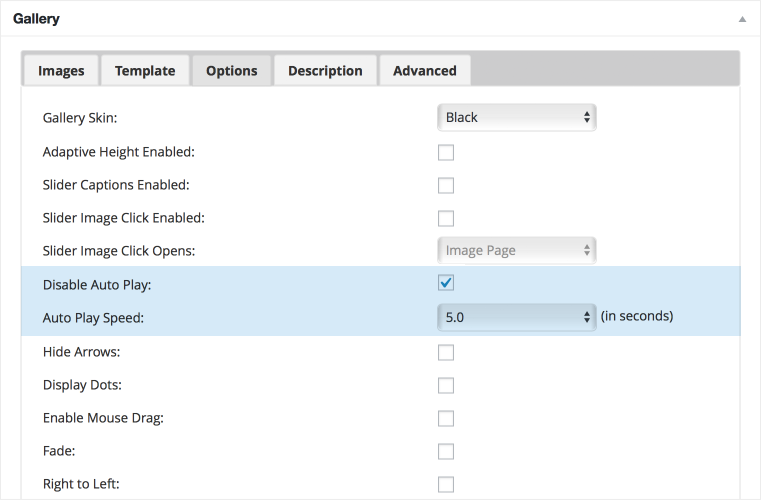Check the Hide Arrows checkbox

pos(446,352)
